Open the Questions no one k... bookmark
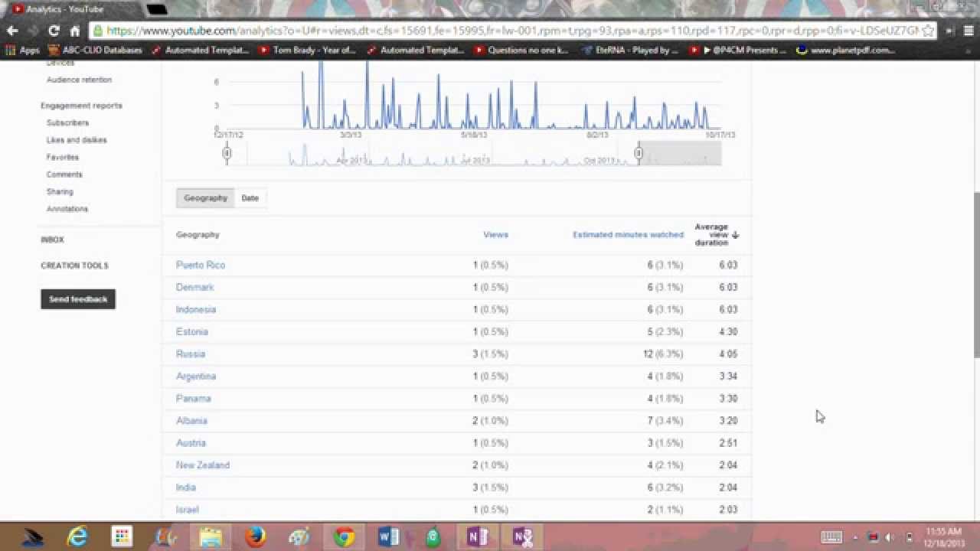The image size is (980, 551). (521, 51)
